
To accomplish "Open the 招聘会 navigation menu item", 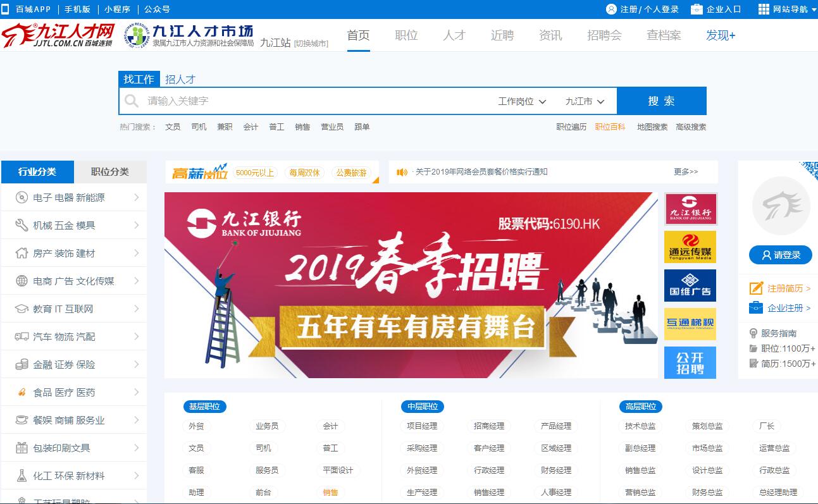I will tap(604, 35).
